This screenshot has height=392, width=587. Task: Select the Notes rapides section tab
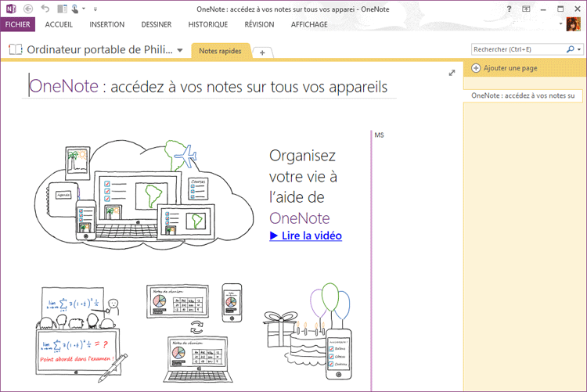220,51
